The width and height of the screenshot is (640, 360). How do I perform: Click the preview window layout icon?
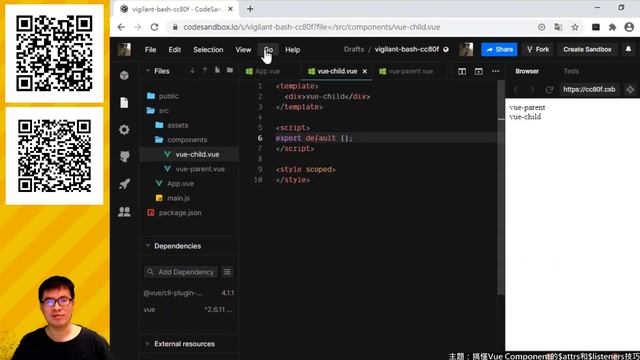[479, 71]
